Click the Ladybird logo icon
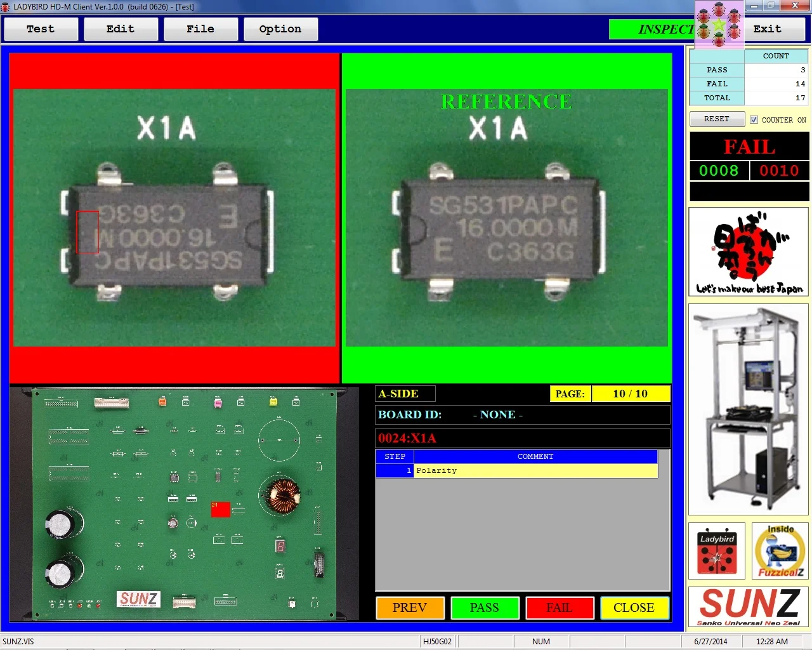The image size is (812, 650). click(717, 551)
